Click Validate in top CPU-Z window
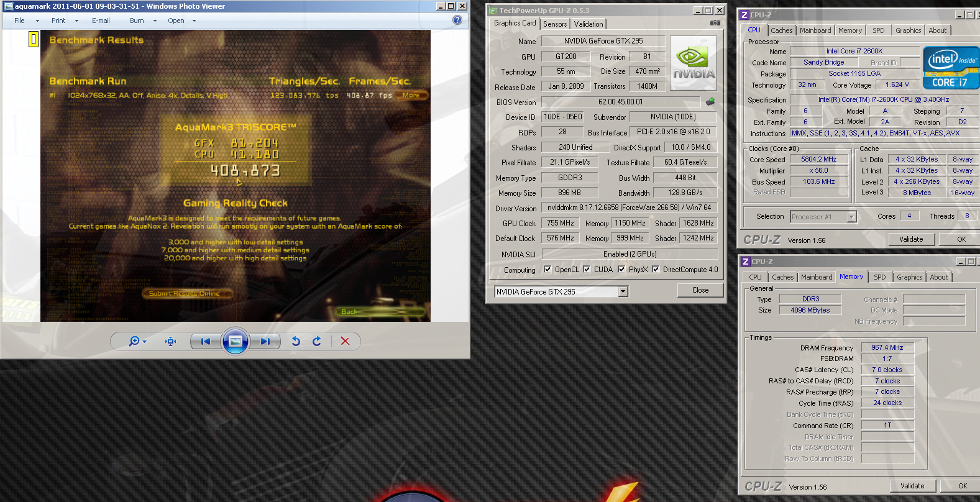The width and height of the screenshot is (980, 502). click(911, 239)
